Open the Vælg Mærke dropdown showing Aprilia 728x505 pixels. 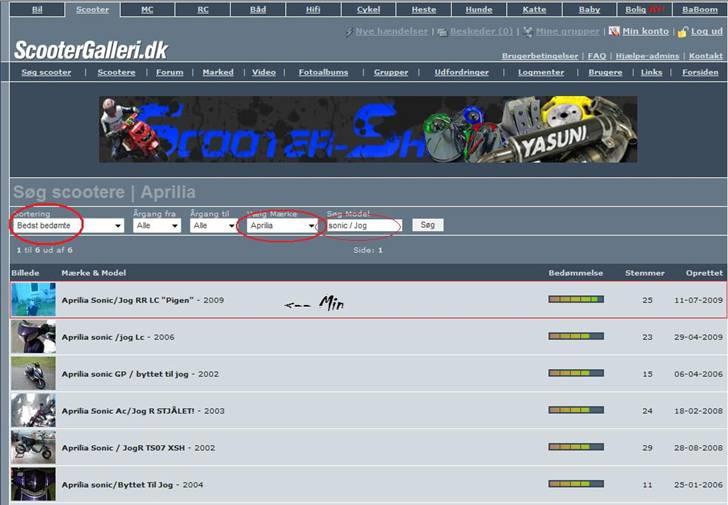tap(281, 226)
